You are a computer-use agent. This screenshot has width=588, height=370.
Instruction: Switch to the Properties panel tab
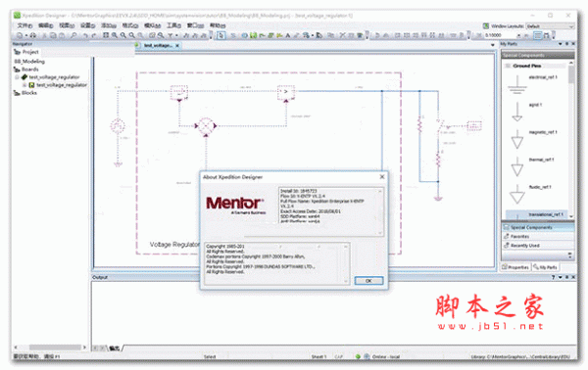click(516, 267)
